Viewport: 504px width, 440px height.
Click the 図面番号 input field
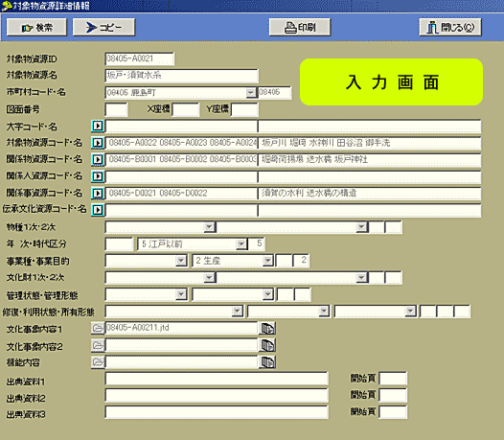click(116, 109)
